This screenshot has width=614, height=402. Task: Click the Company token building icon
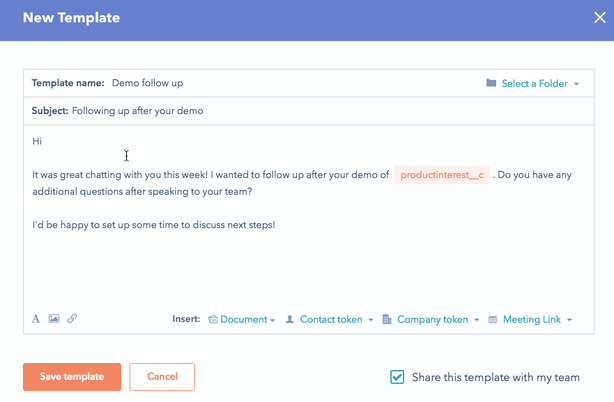coord(387,319)
